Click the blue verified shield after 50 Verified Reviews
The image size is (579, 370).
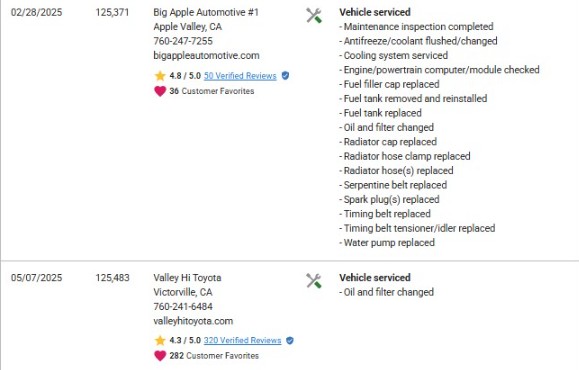pos(285,76)
